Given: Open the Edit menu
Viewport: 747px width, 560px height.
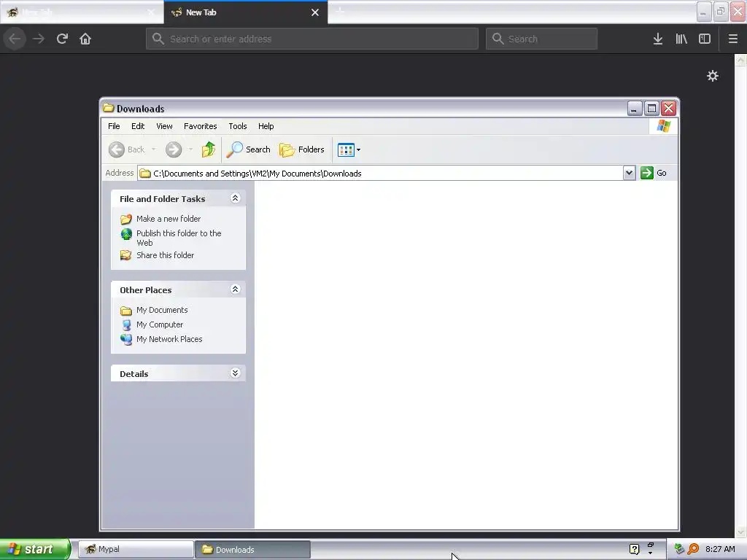Looking at the screenshot, I should [138, 126].
